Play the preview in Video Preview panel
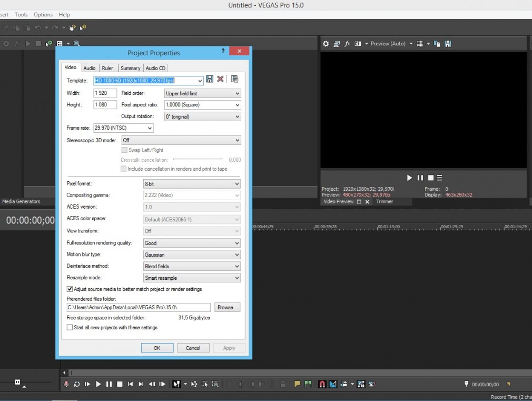The width and height of the screenshot is (532, 401). [409, 178]
